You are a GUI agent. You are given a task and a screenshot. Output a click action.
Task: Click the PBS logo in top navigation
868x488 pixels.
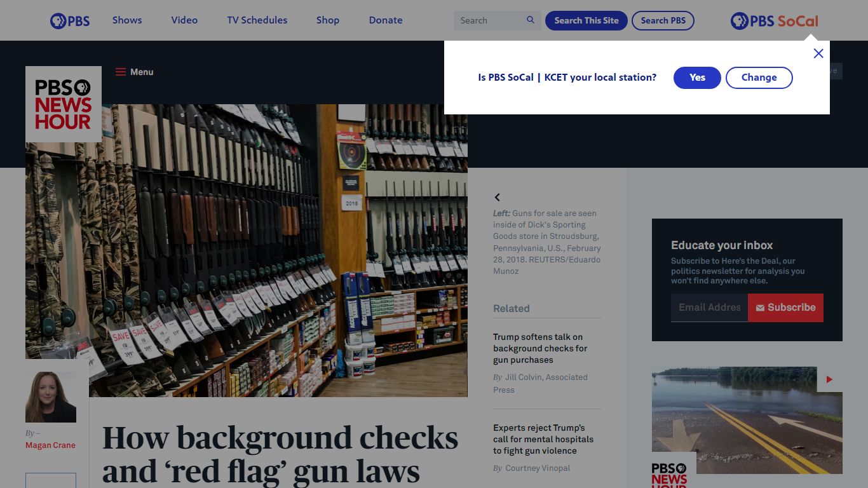click(x=70, y=20)
